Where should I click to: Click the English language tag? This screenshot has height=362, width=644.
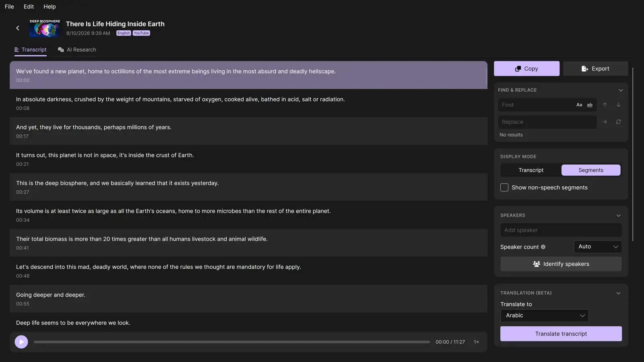pos(124,33)
